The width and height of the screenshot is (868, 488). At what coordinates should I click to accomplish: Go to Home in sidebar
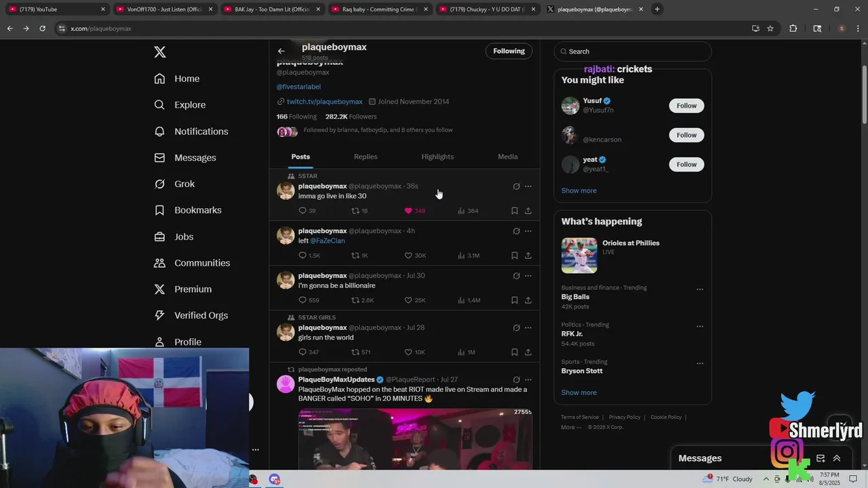177,79
